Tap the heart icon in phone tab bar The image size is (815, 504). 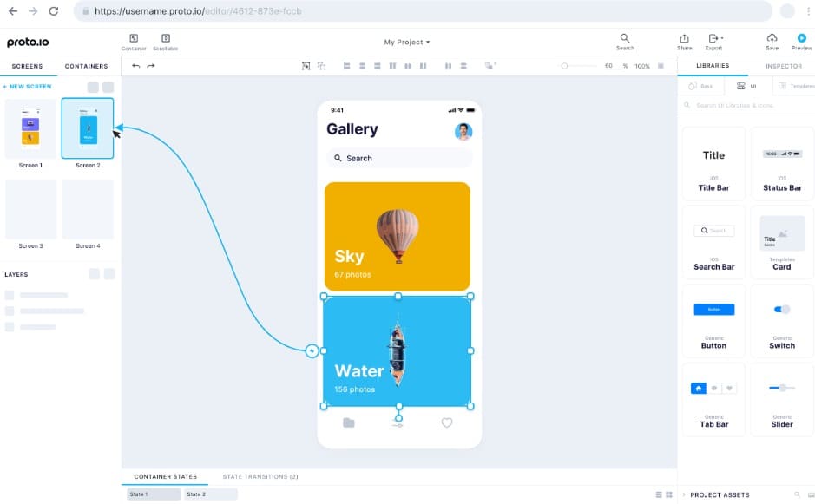click(447, 423)
